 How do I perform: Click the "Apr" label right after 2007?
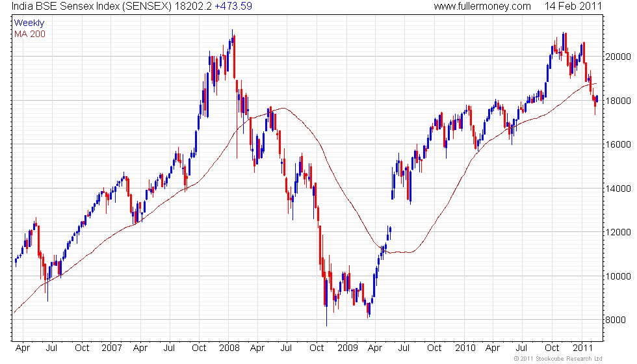(x=140, y=348)
